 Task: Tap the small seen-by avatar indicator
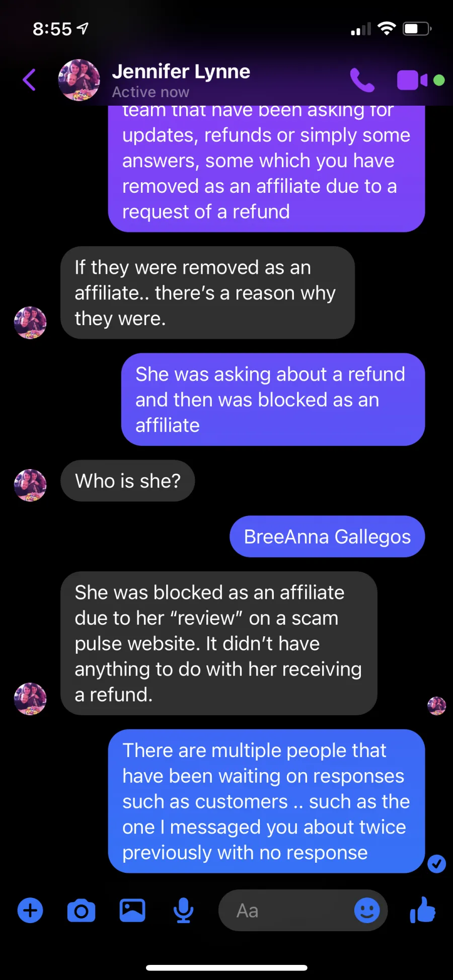click(x=436, y=706)
